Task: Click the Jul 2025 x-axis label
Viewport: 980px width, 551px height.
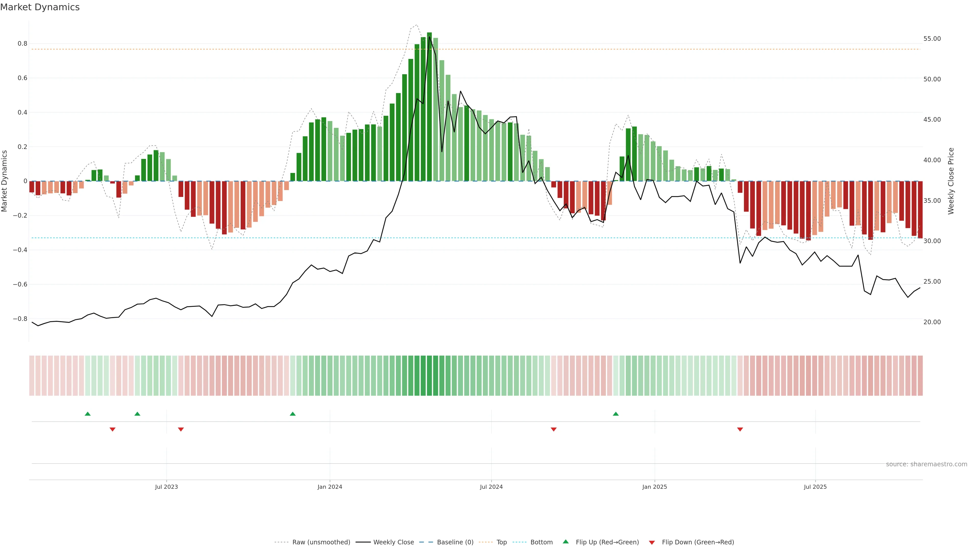Action: tap(815, 487)
